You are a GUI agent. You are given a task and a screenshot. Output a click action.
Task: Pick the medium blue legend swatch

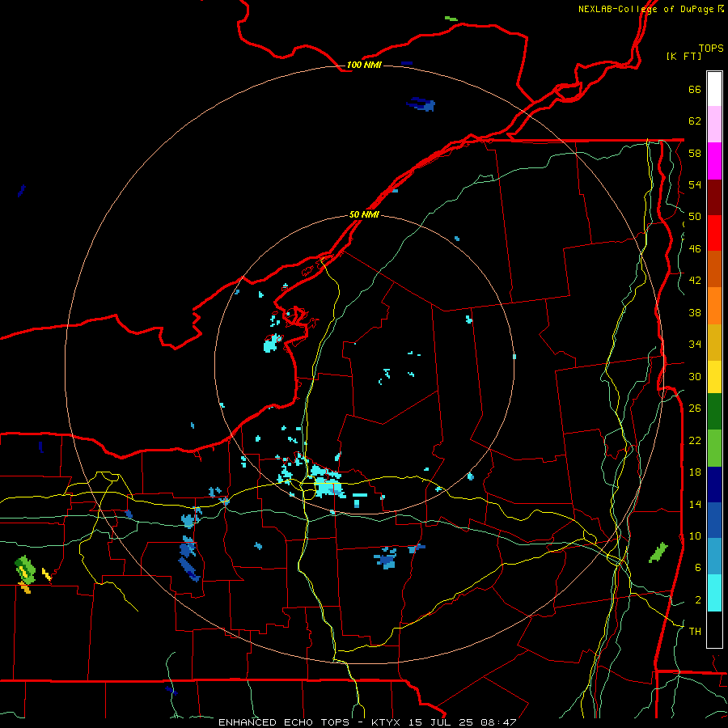pyautogui.click(x=714, y=520)
